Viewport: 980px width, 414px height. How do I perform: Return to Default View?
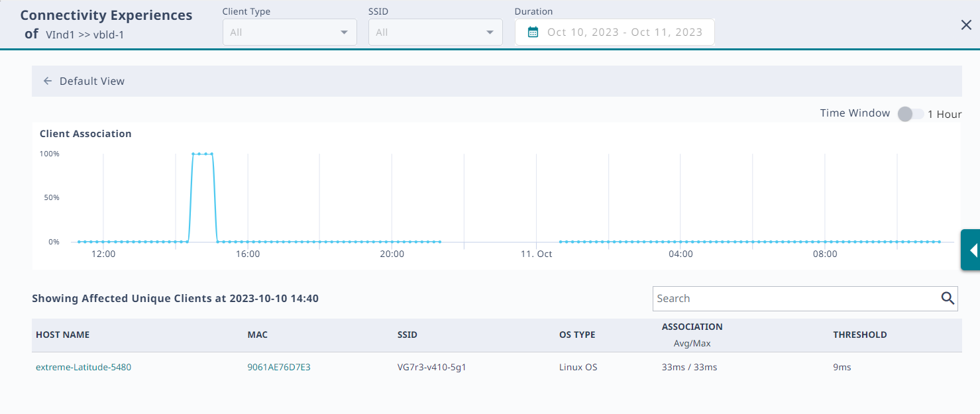92,81
